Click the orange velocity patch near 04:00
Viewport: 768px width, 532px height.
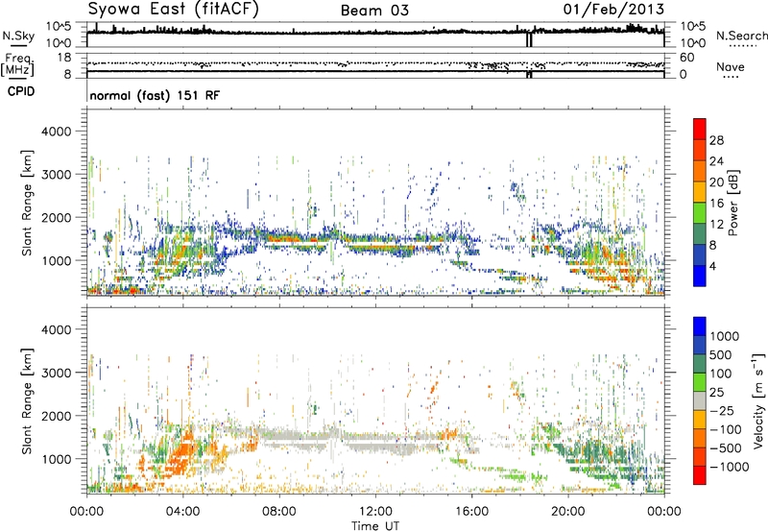tap(182, 451)
